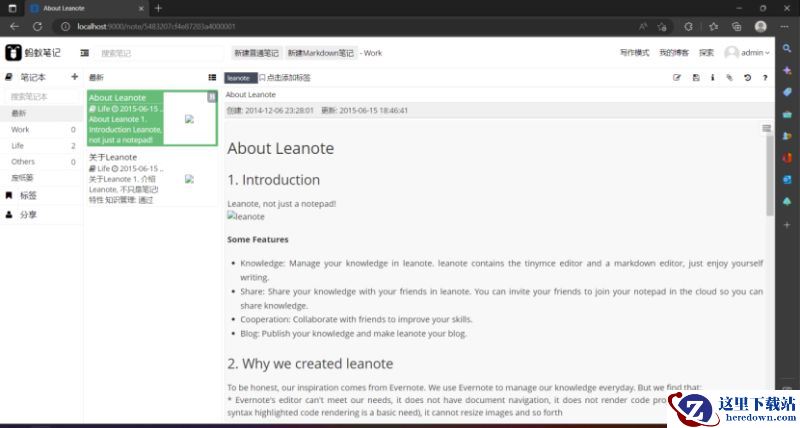
Task: Open my blog link (我的博客)
Action: pyautogui.click(x=673, y=53)
